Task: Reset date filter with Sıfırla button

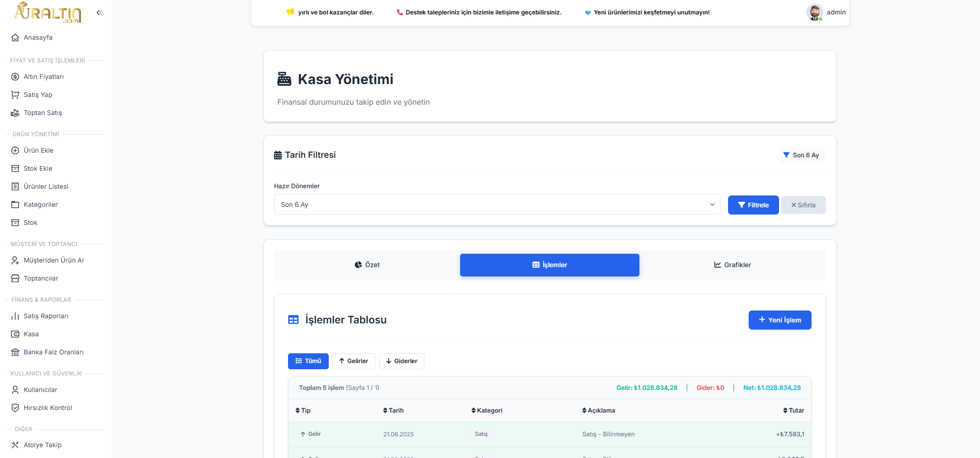Action: [803, 205]
